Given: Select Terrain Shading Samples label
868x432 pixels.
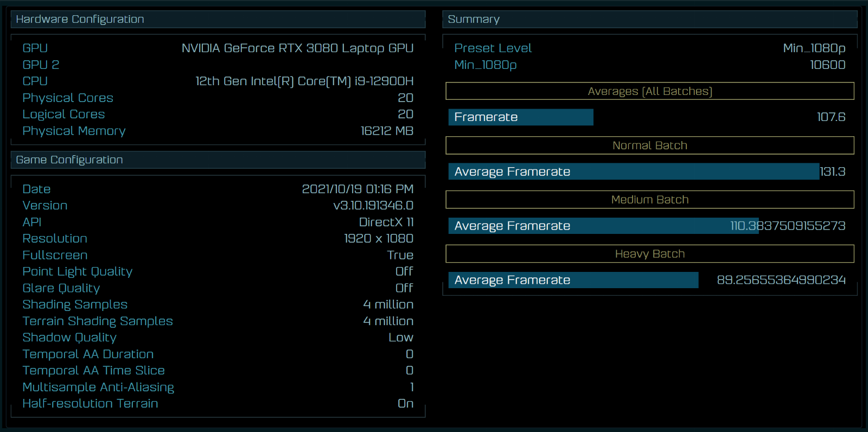Looking at the screenshot, I should [98, 321].
